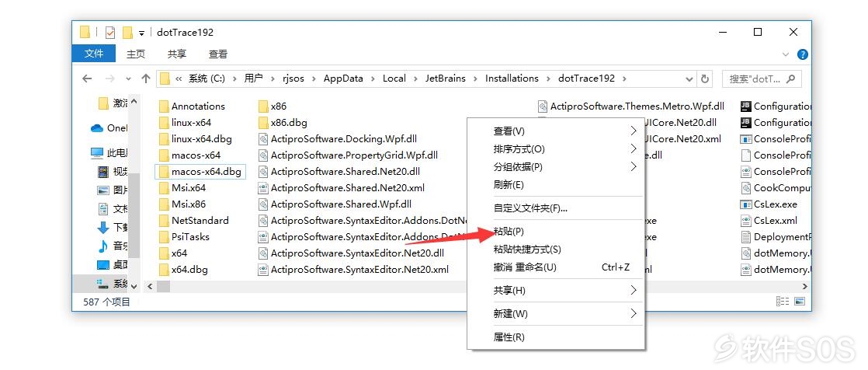This screenshot has height=370, width=868.
Task: Go up one folder level
Action: (146, 79)
